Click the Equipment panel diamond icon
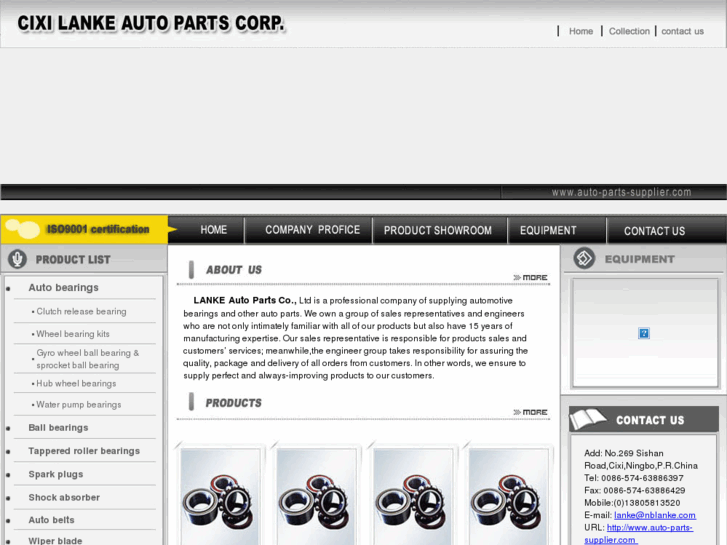 (584, 258)
